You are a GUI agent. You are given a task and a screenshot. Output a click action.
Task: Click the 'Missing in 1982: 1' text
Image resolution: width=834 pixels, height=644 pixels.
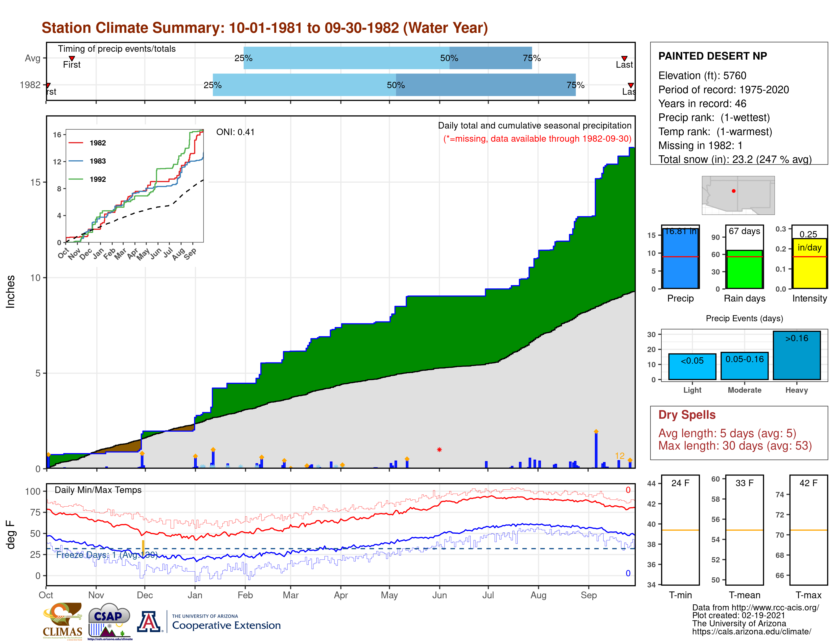(700, 145)
